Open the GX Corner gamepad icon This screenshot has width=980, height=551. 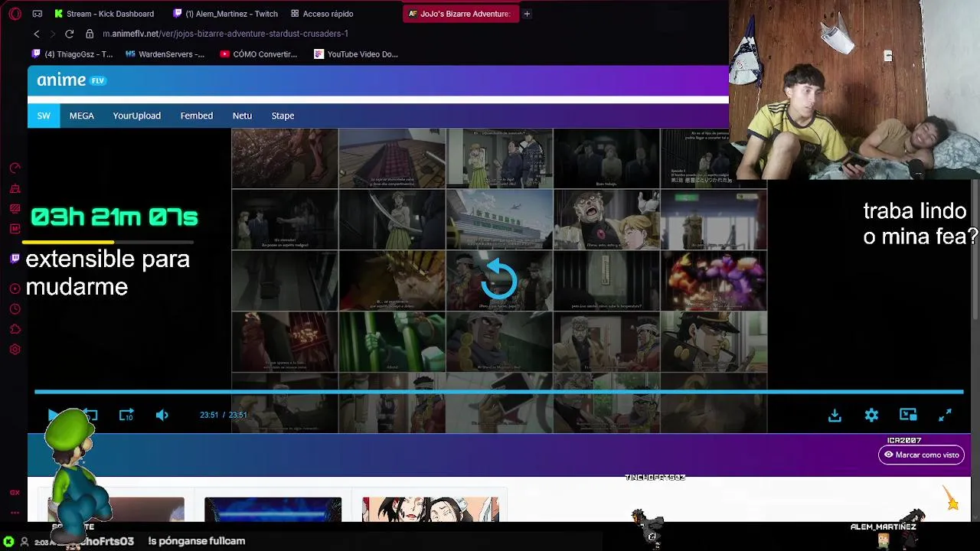(x=38, y=14)
